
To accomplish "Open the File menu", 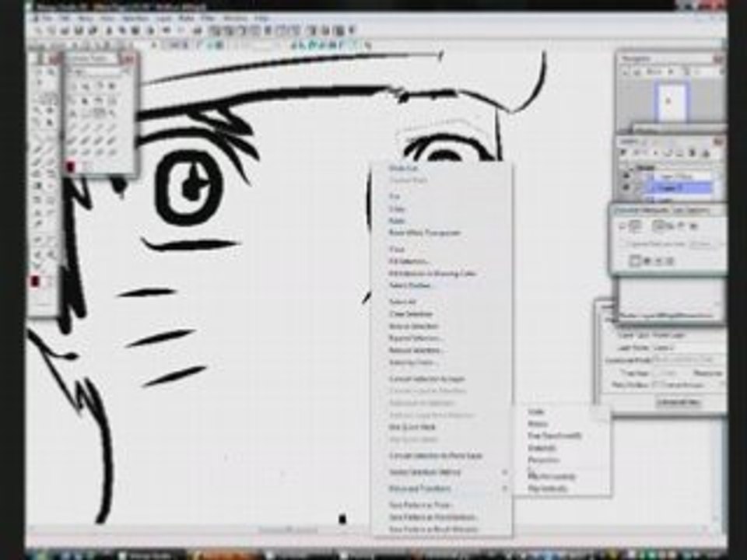I will pos(46,18).
